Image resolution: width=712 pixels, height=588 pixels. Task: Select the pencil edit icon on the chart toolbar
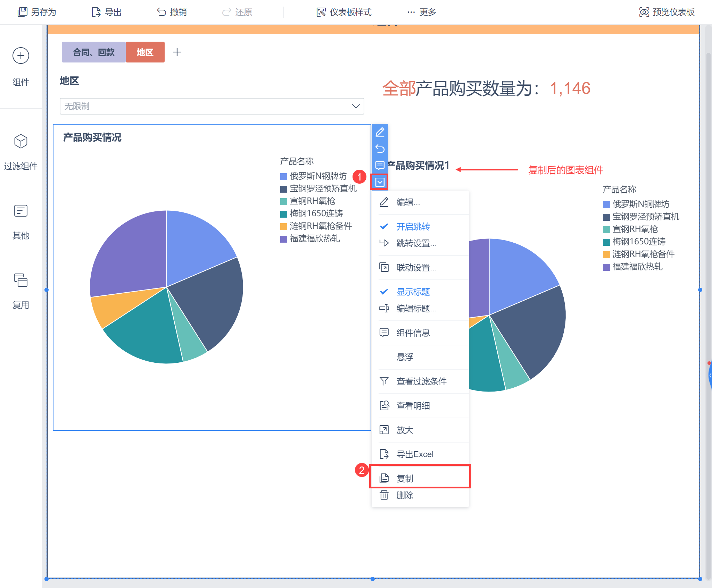(x=380, y=133)
